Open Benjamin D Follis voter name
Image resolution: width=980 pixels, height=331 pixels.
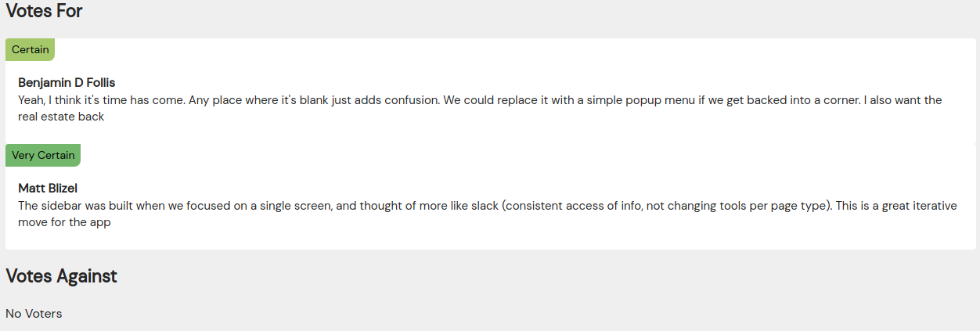[67, 82]
